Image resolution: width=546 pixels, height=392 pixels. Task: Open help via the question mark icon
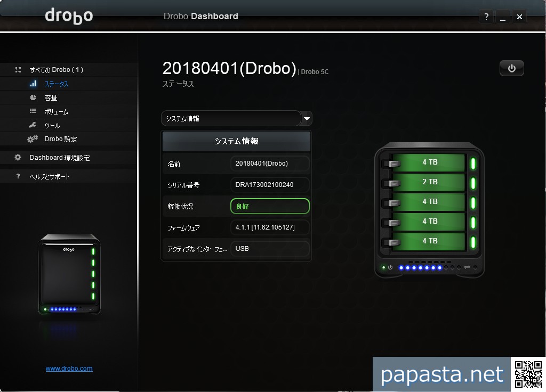coord(486,17)
